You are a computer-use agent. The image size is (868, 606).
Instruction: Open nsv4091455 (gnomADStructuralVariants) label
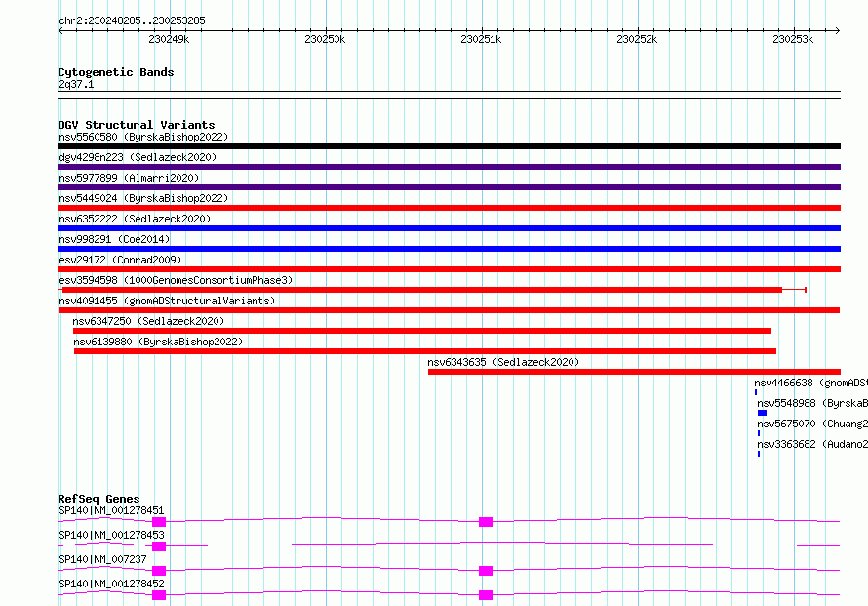pos(167,301)
